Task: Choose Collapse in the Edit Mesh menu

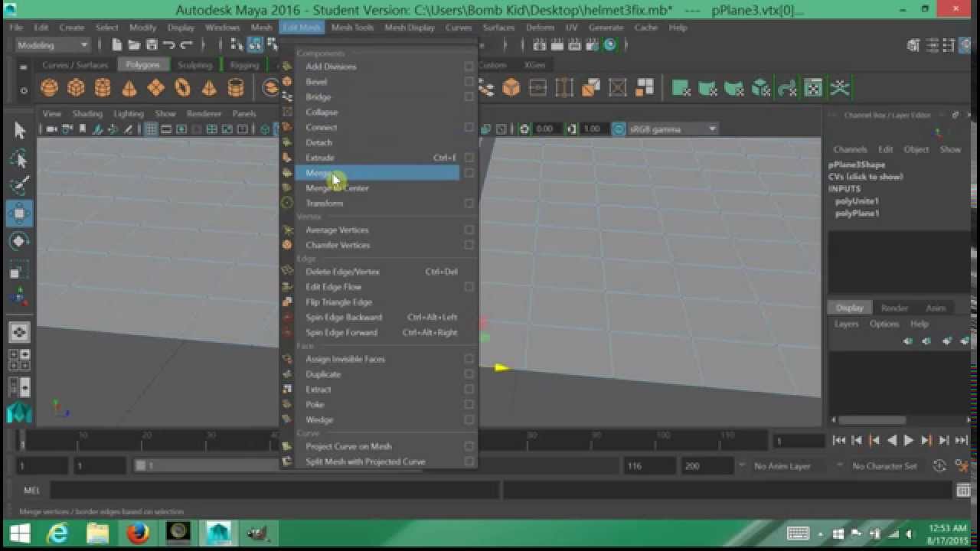Action: coord(322,112)
